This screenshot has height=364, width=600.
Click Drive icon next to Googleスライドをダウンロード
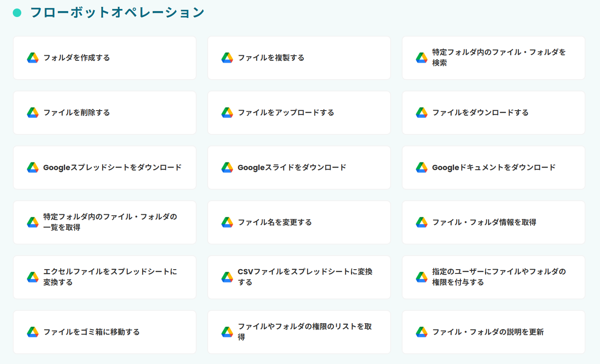click(x=227, y=168)
